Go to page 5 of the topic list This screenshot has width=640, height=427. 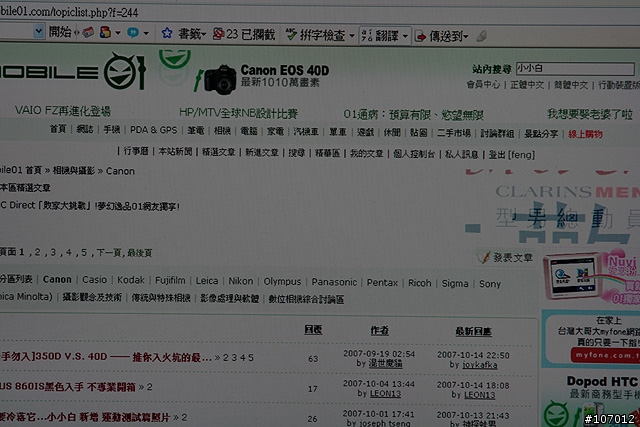click(x=84, y=252)
